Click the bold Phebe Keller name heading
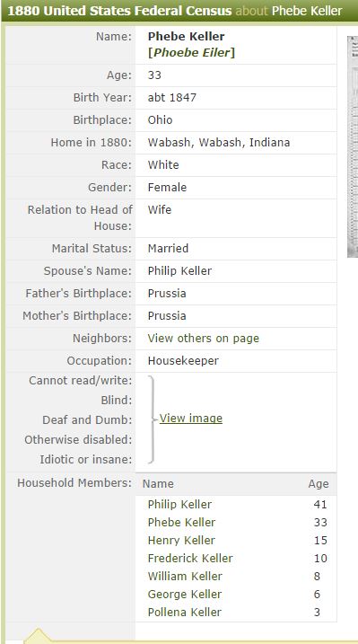The width and height of the screenshot is (358, 644). (186, 36)
